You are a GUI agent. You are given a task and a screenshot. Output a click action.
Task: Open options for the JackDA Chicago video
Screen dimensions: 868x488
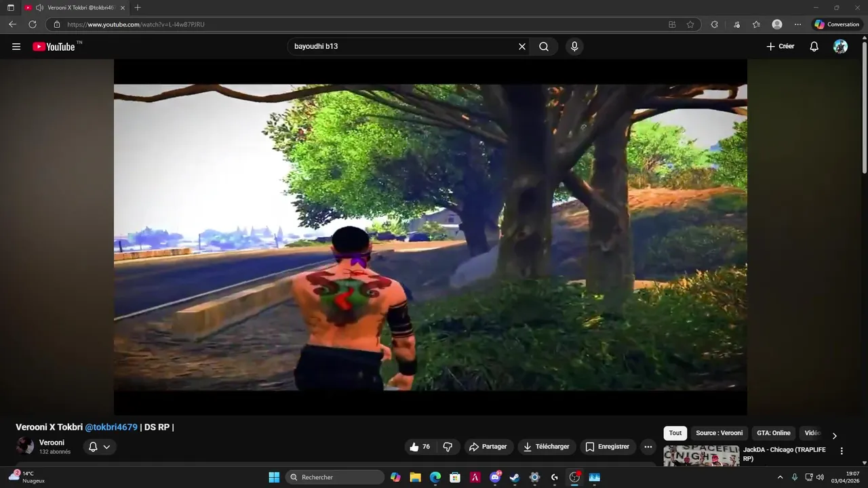[842, 451]
